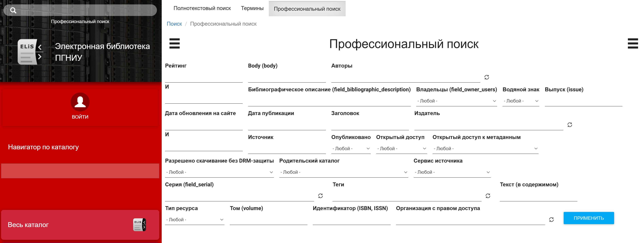Click the user avatar login icon
644x243 pixels.
click(x=80, y=102)
